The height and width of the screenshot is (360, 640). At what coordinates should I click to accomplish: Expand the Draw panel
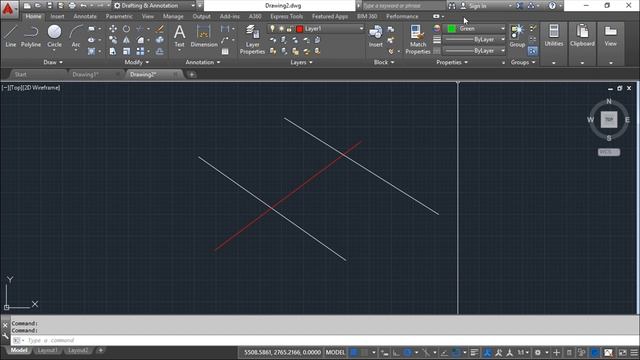(x=53, y=62)
